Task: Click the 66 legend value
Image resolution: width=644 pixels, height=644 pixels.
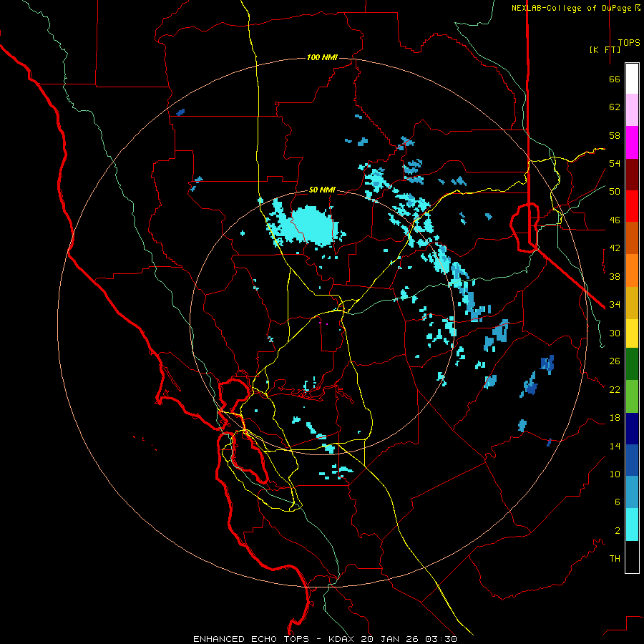Action: pos(615,79)
